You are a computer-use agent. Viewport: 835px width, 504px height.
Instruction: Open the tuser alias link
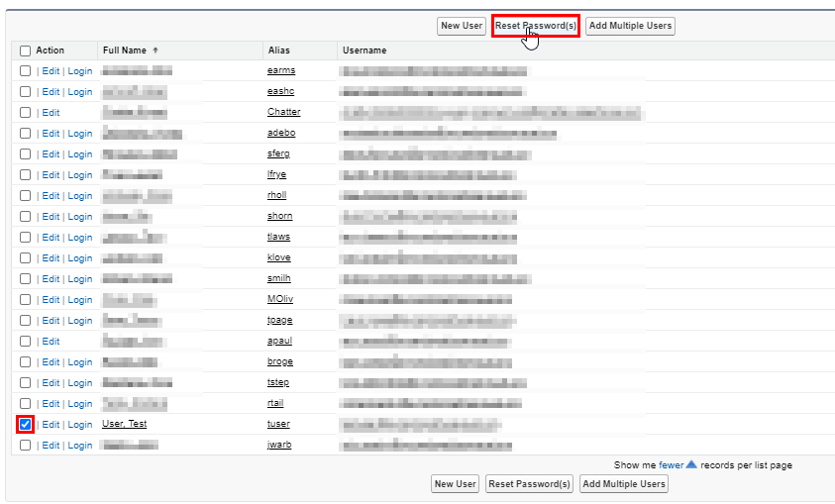click(278, 424)
